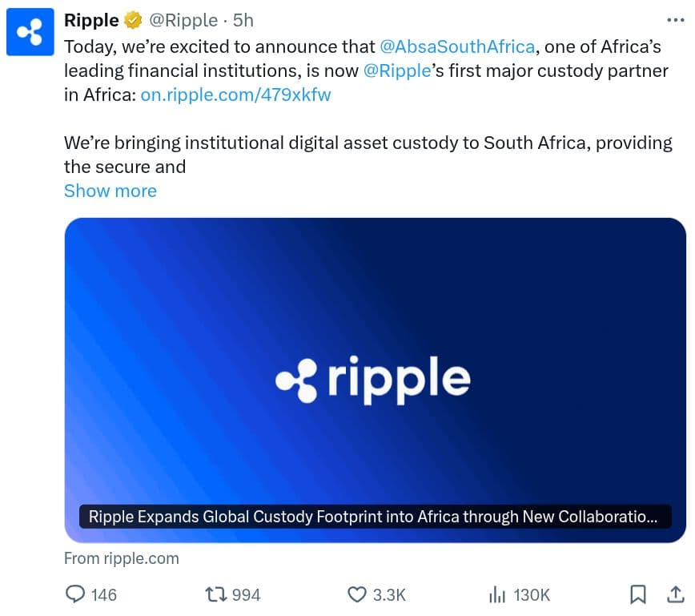The image size is (695, 616).
Task: Expand the post with Show more
Action: tap(110, 191)
